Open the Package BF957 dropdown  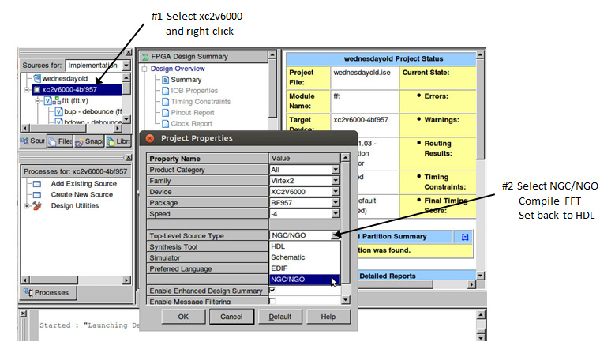336,202
